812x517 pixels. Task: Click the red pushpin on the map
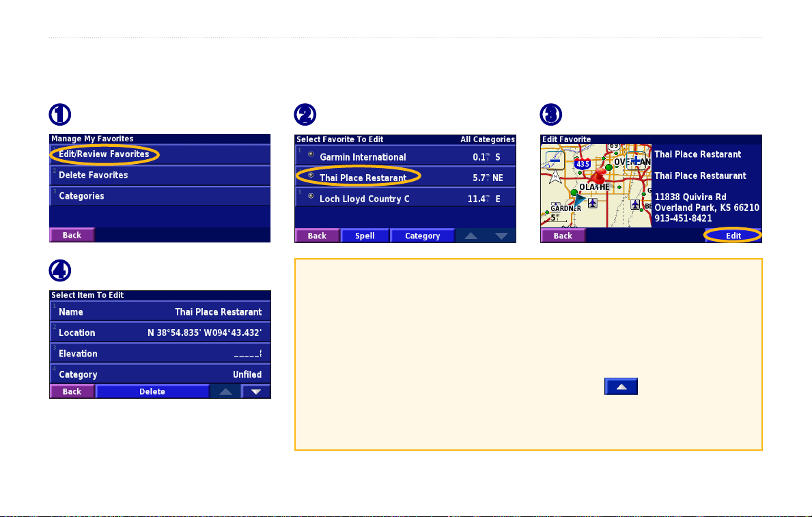tap(599, 175)
